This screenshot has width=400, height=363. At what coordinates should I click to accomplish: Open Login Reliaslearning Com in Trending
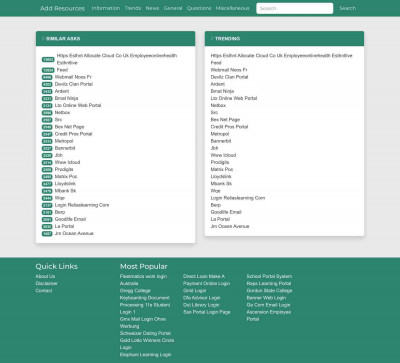(238, 198)
